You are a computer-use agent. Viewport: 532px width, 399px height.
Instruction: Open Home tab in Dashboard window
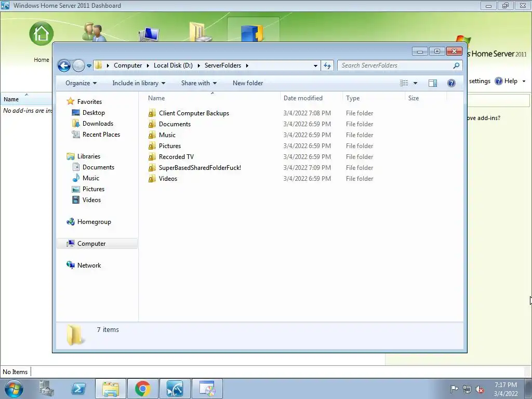pos(42,42)
